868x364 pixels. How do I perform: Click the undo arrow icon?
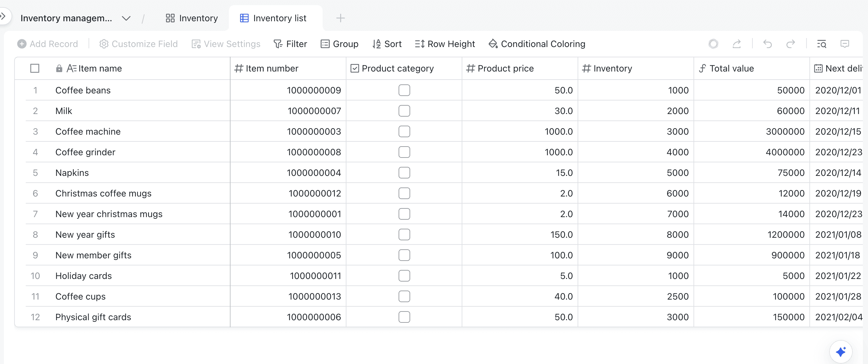coord(767,44)
